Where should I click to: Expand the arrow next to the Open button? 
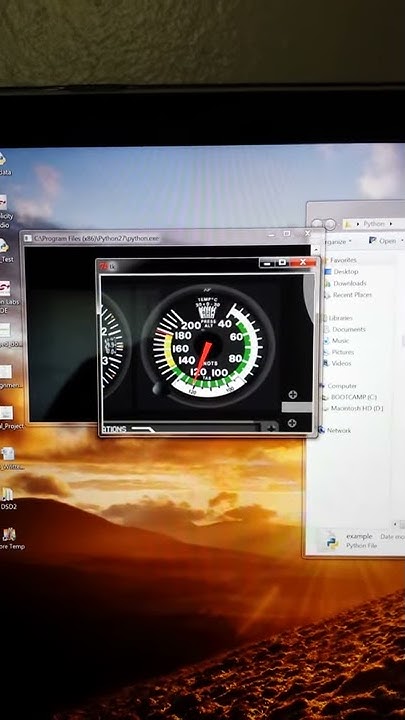tap(400, 241)
